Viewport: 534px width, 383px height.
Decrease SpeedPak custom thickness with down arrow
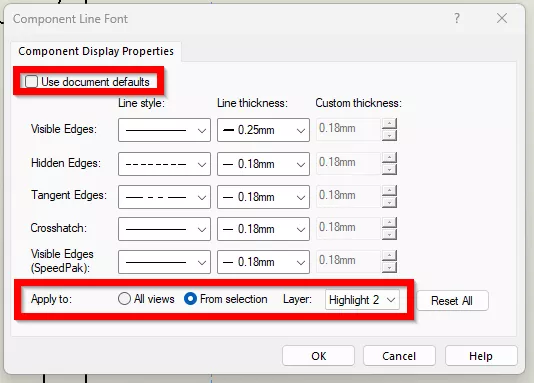tap(389, 267)
